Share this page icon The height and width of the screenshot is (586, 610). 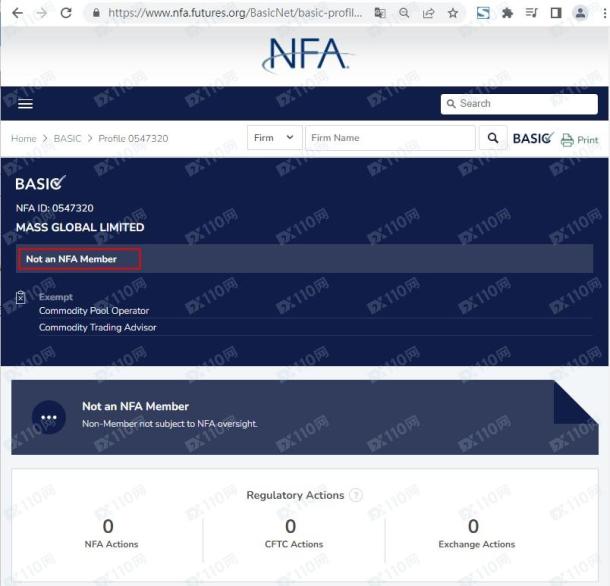428,13
